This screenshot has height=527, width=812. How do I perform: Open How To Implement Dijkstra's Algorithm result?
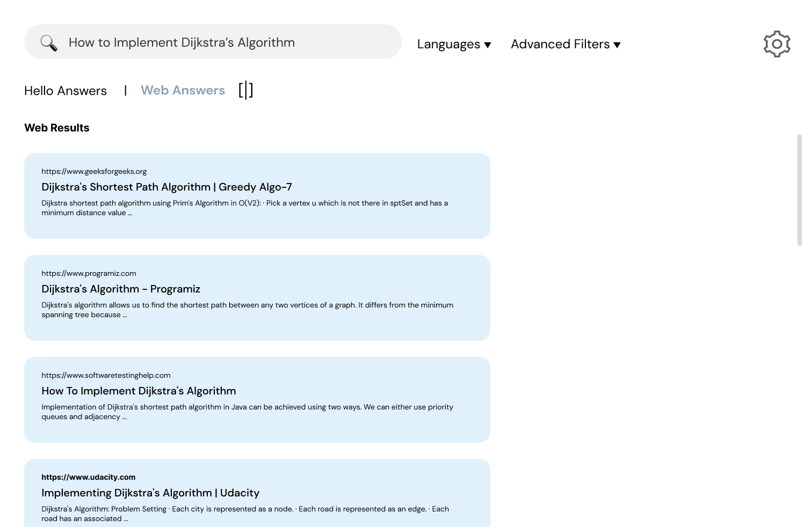click(x=139, y=391)
